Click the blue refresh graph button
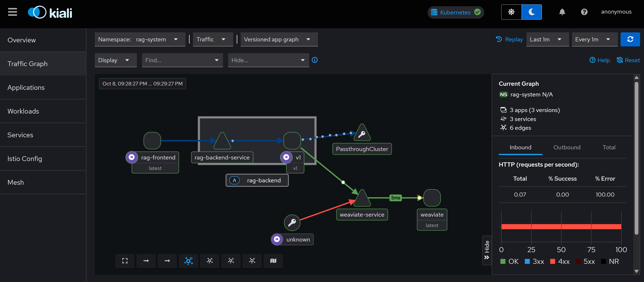Viewport: 644px width, 282px height. pos(630,39)
